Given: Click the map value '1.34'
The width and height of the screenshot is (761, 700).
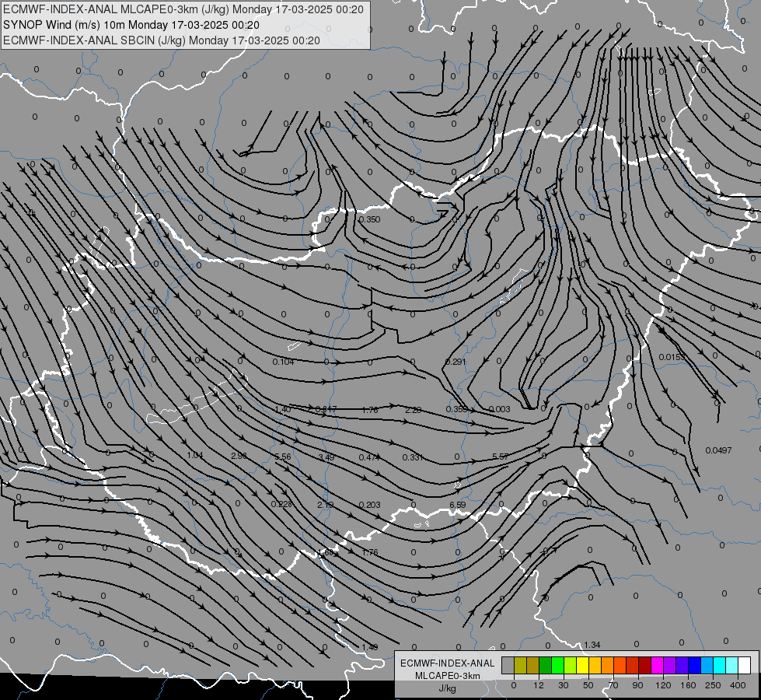Looking at the screenshot, I should pos(592,645).
